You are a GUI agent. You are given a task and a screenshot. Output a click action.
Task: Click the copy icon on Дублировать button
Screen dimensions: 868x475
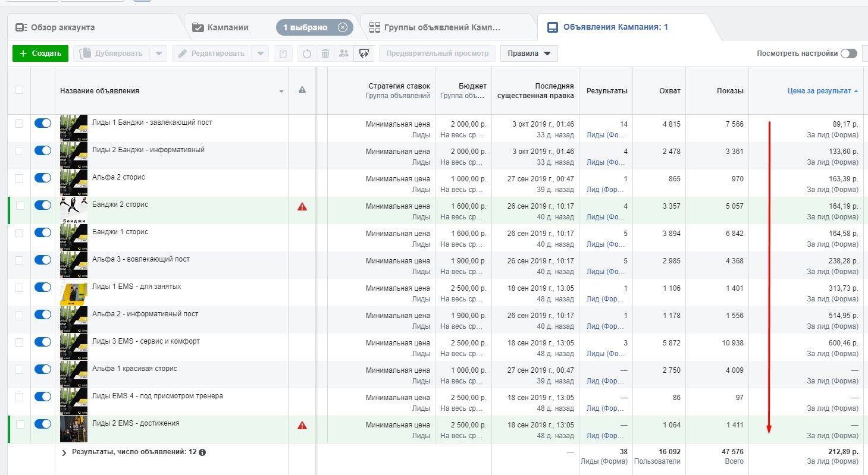point(84,54)
